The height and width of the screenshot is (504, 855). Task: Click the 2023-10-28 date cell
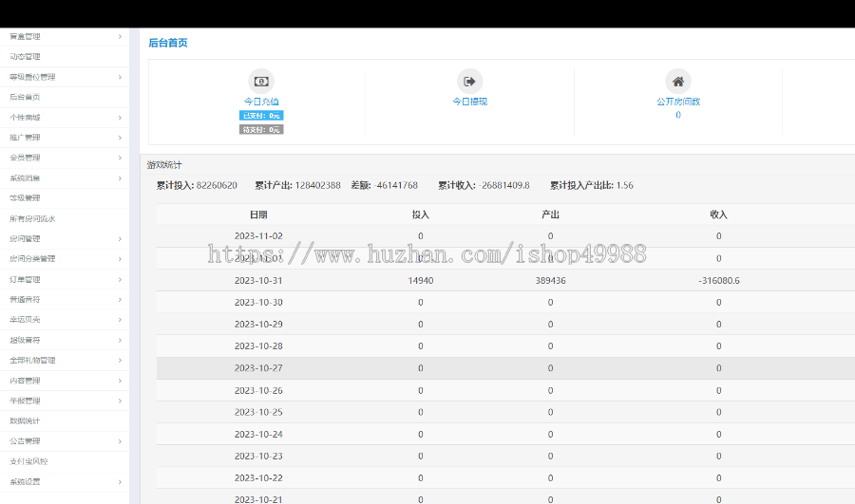click(258, 346)
